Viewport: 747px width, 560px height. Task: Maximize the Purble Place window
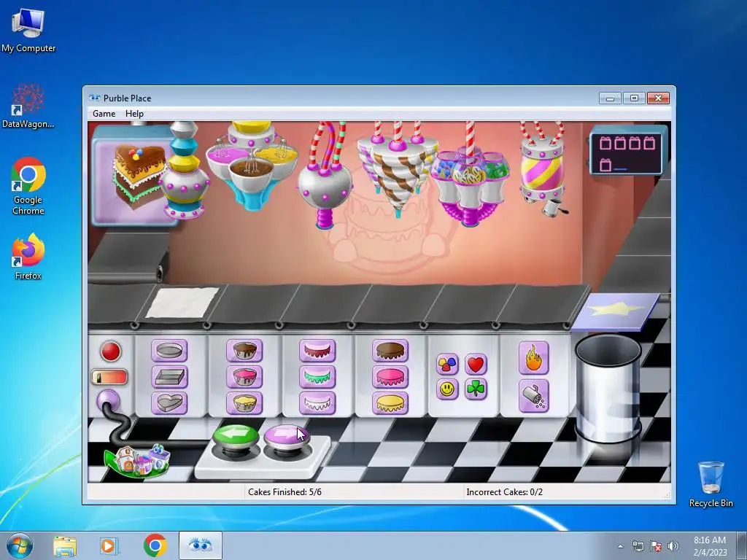coord(634,98)
